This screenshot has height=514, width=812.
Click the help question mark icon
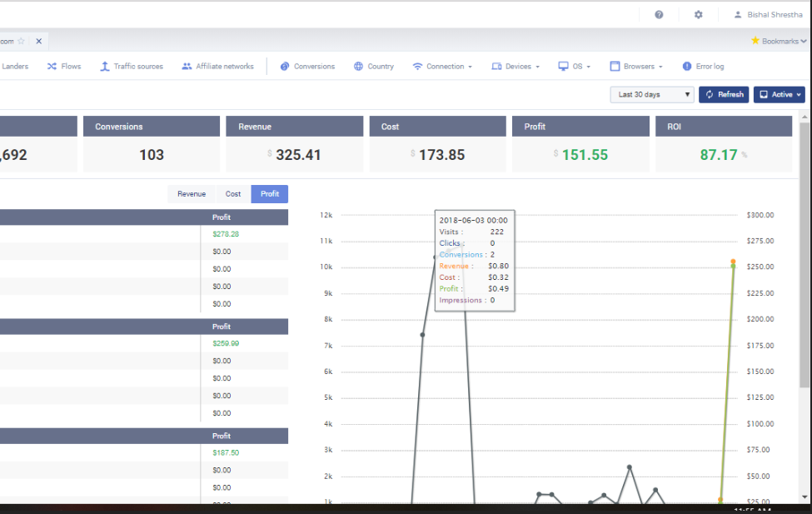(x=659, y=14)
